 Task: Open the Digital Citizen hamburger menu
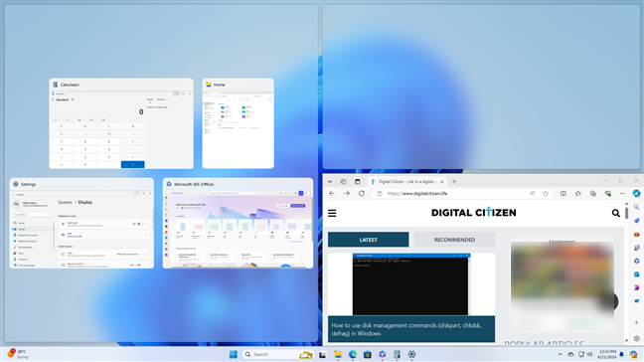pyautogui.click(x=332, y=213)
